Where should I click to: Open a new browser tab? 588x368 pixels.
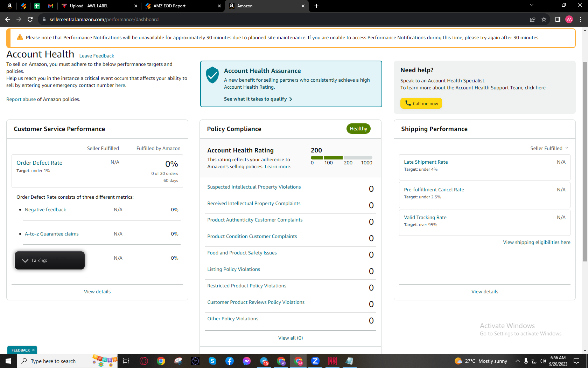coord(316,6)
